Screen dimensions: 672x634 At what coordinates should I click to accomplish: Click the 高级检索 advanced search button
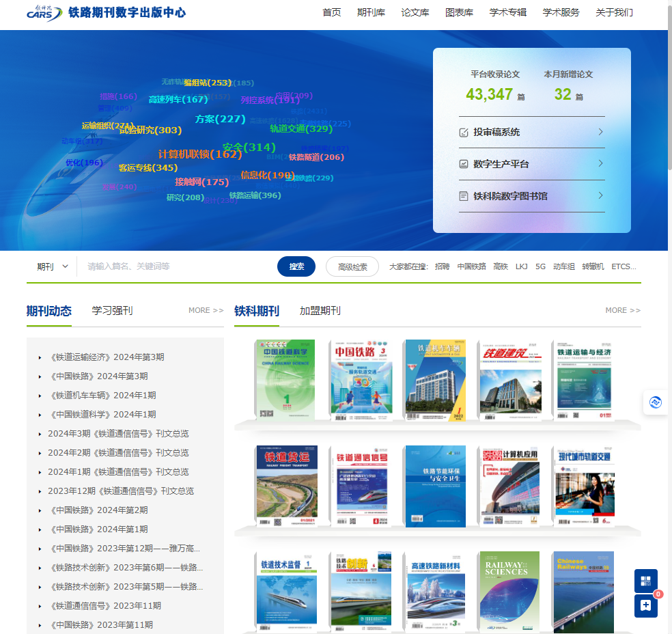pos(352,266)
